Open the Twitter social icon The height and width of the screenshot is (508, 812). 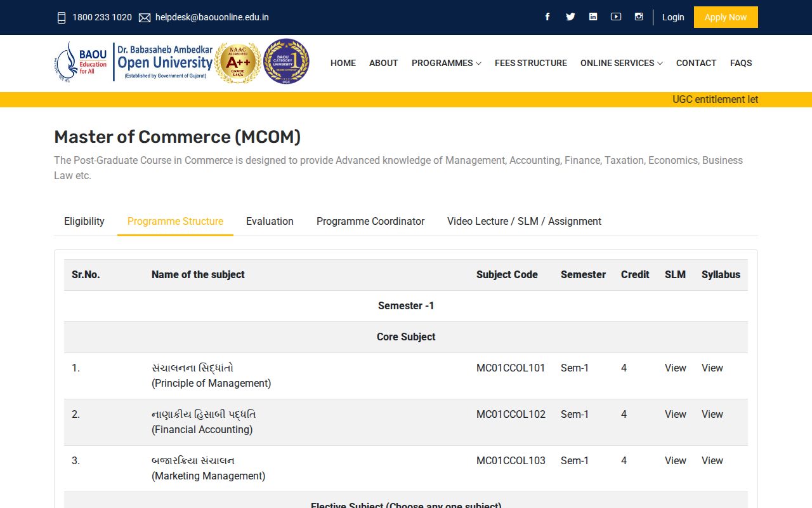(570, 17)
